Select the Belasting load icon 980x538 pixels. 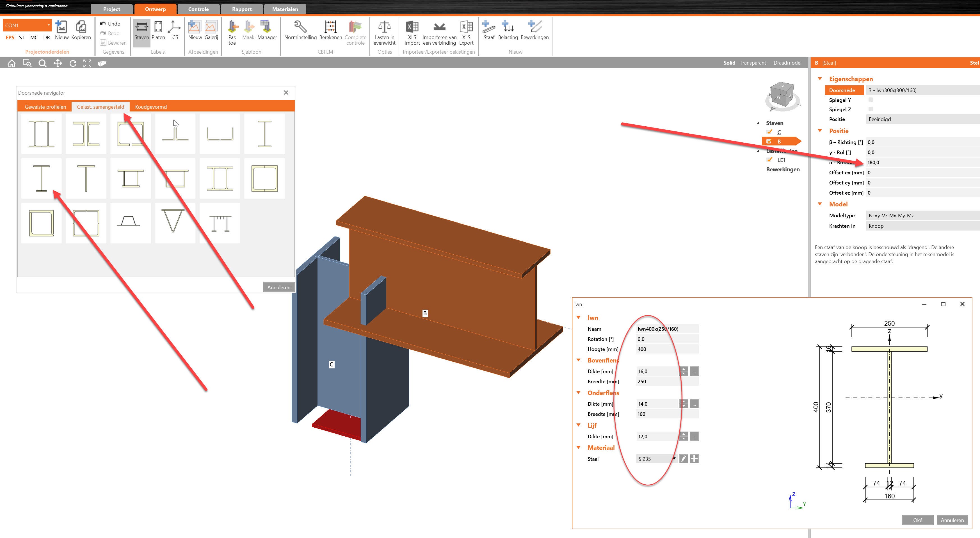click(508, 27)
